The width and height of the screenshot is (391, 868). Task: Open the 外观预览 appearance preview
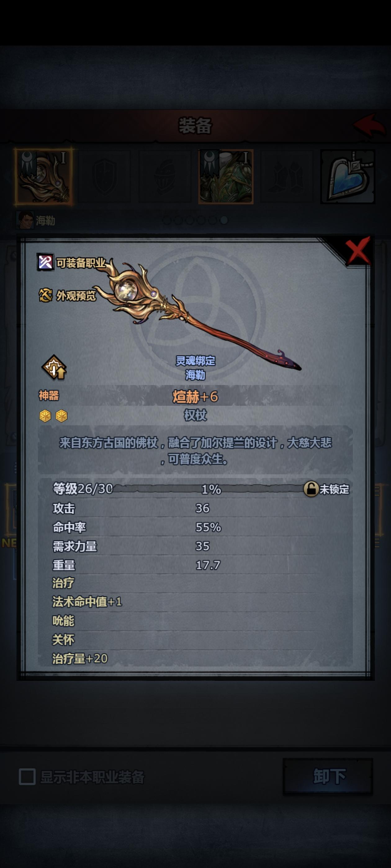pos(67,295)
